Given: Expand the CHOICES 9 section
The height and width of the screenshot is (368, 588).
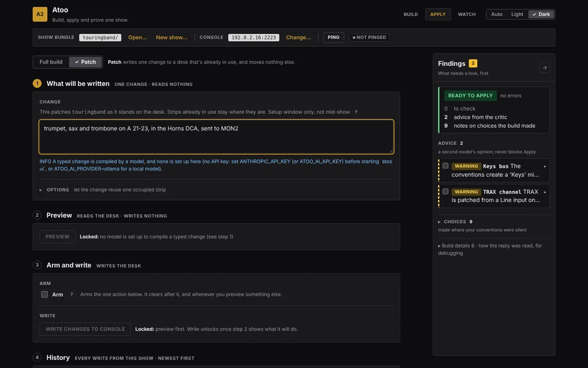Looking at the screenshot, I should 455,222.
